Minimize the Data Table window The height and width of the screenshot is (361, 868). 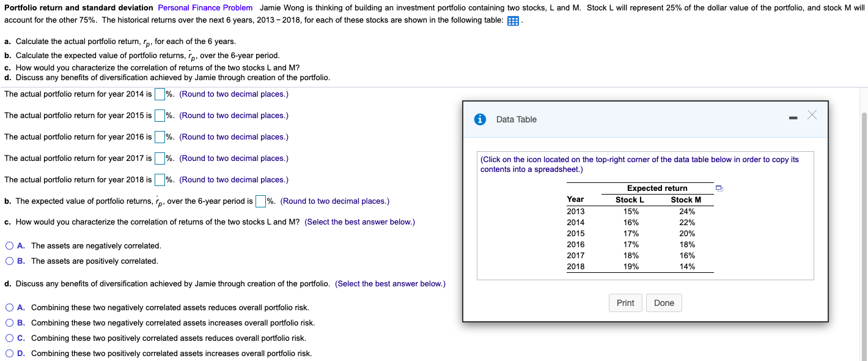(x=793, y=116)
